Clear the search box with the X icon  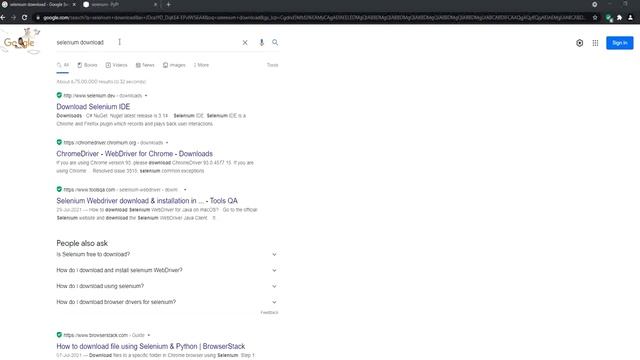[x=245, y=42]
